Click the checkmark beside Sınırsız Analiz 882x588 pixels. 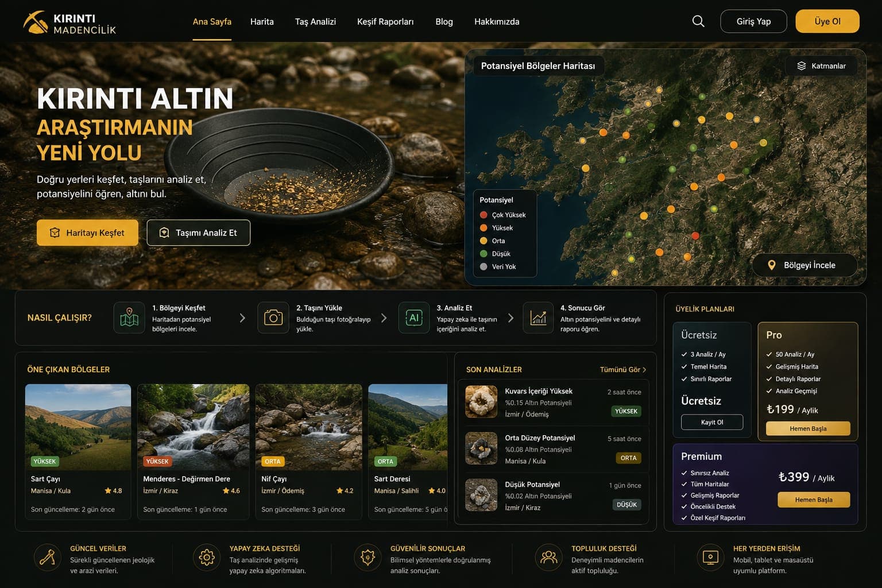(684, 473)
